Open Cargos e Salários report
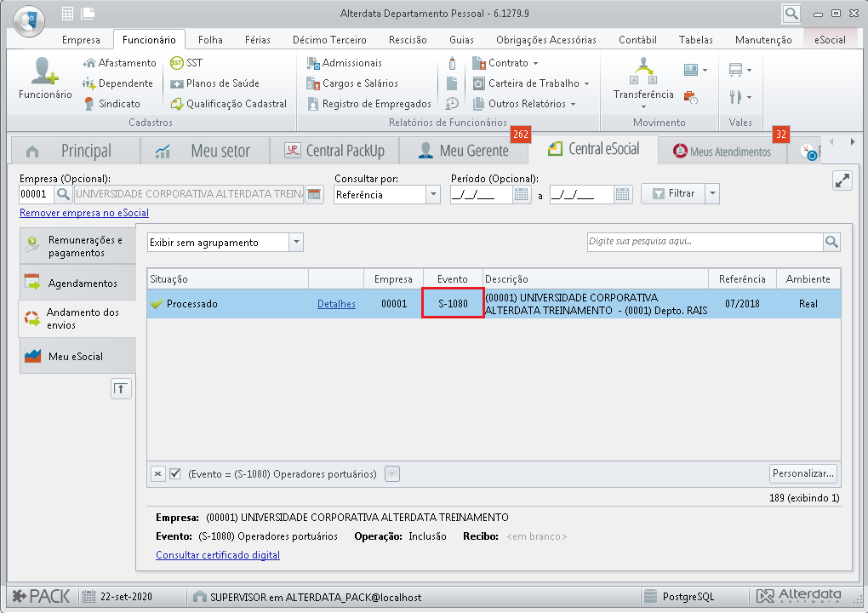The height and width of the screenshot is (613, 868). [352, 83]
